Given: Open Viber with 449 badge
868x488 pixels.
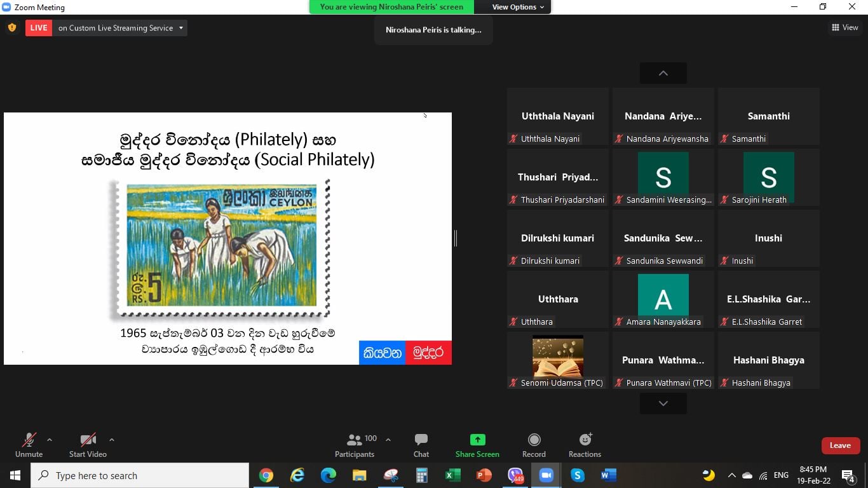Looking at the screenshot, I should click(x=515, y=475).
